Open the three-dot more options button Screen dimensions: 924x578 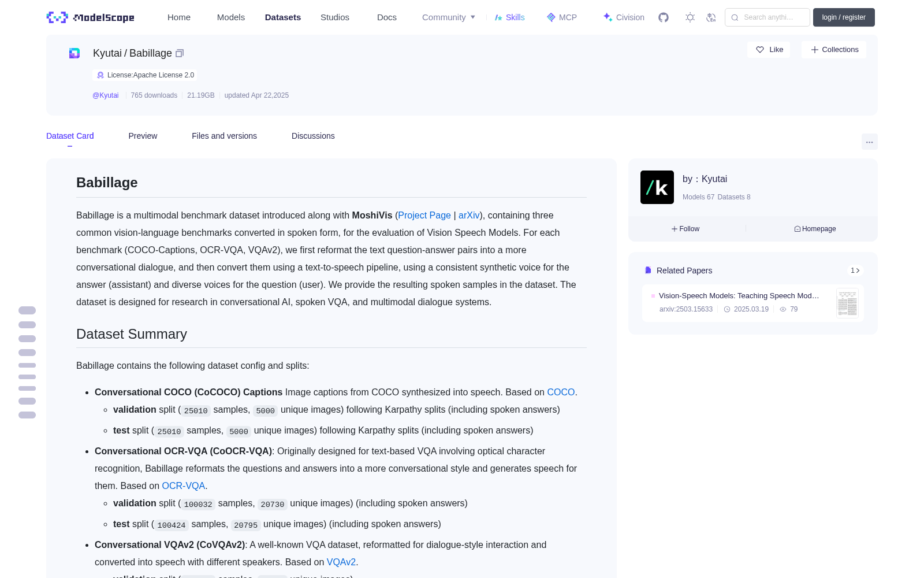coord(870,142)
